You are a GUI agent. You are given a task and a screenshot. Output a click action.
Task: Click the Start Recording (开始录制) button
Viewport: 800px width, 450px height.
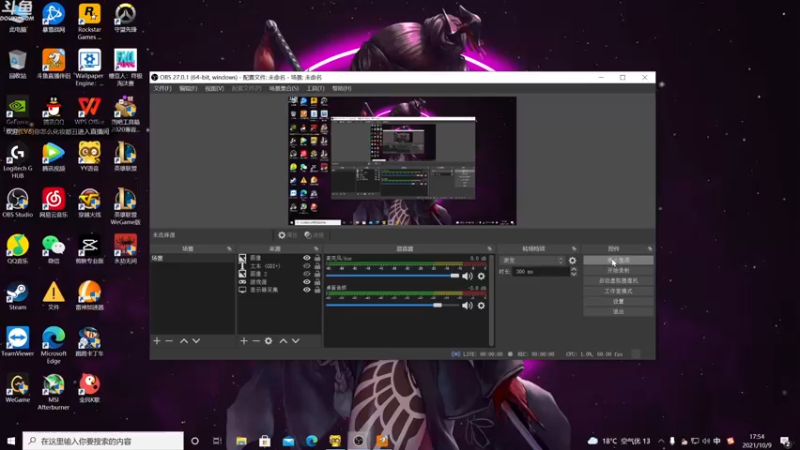tap(618, 270)
